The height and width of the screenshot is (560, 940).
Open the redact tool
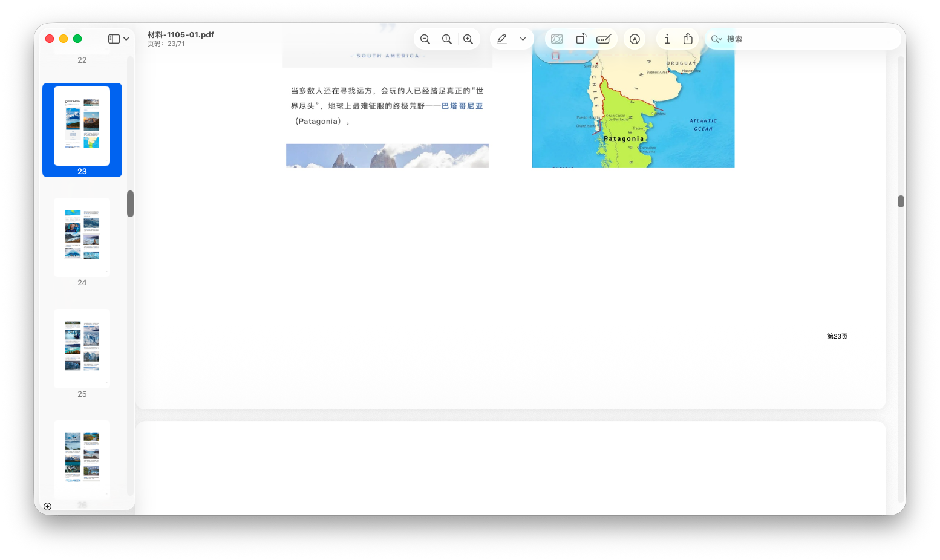pos(604,38)
